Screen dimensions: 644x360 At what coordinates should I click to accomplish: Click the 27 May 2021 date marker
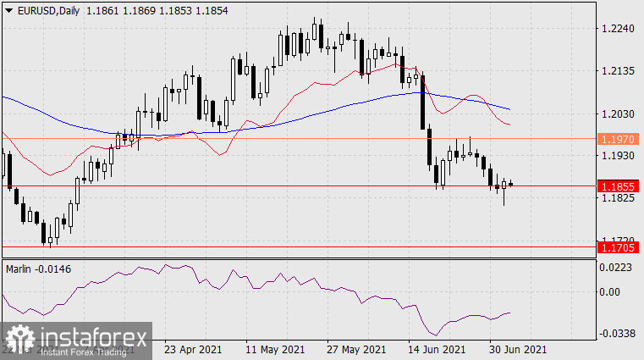(356, 350)
